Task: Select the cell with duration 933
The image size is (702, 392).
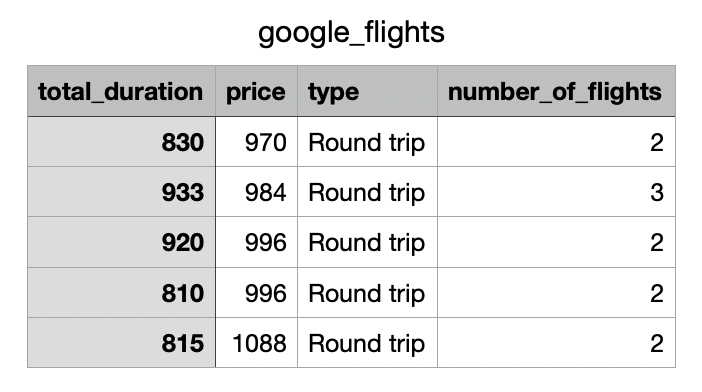Action: pyautogui.click(x=121, y=192)
